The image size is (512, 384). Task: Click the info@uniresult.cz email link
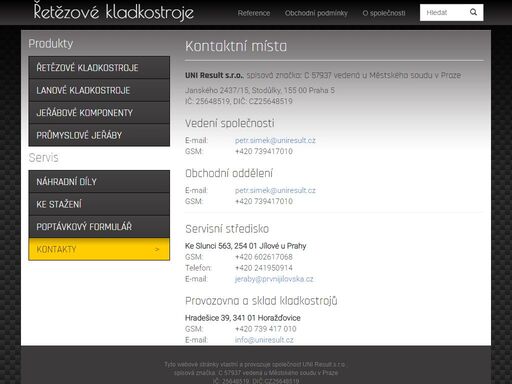click(x=264, y=340)
